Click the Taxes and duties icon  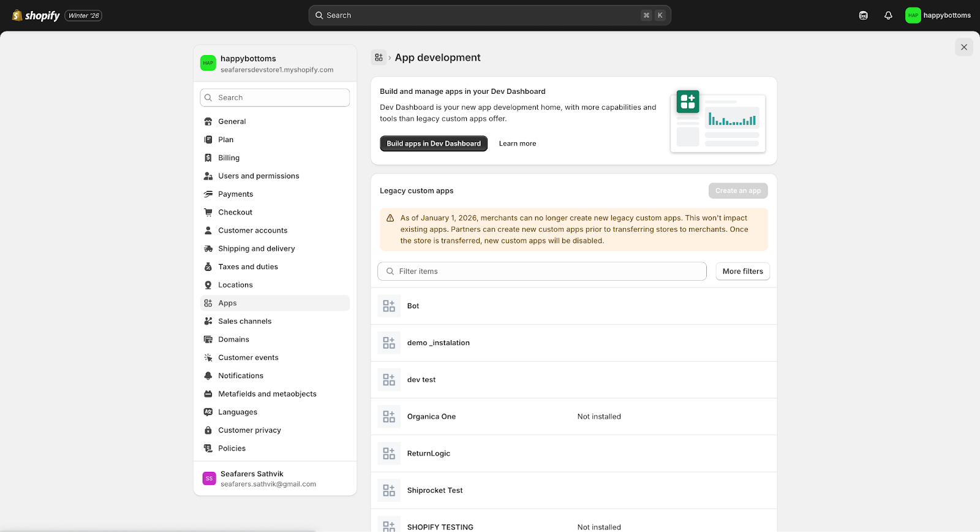click(x=208, y=267)
